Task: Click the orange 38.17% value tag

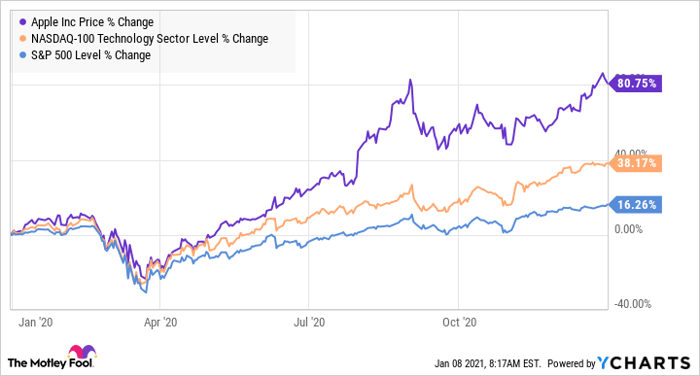Action: coord(636,163)
